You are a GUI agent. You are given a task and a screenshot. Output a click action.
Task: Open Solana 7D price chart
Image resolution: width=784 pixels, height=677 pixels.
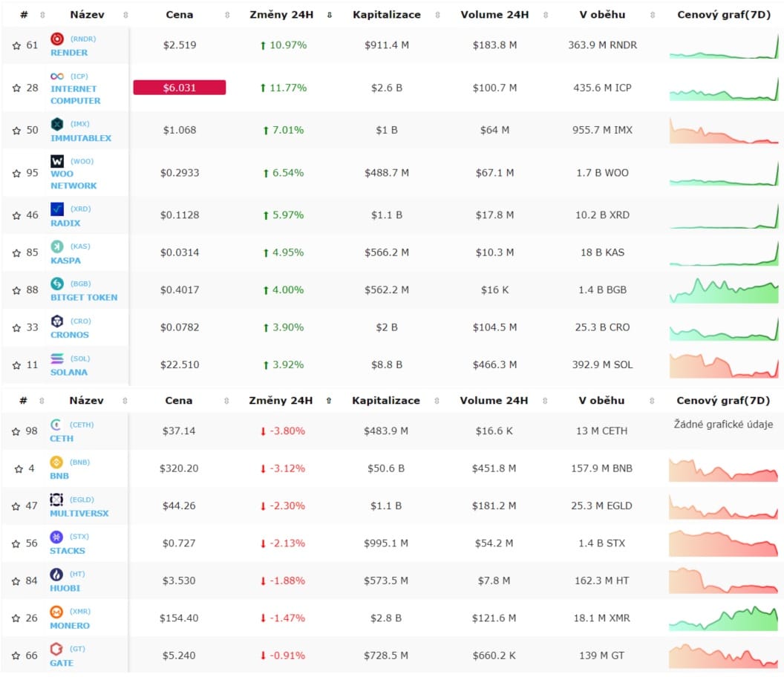tap(724, 365)
